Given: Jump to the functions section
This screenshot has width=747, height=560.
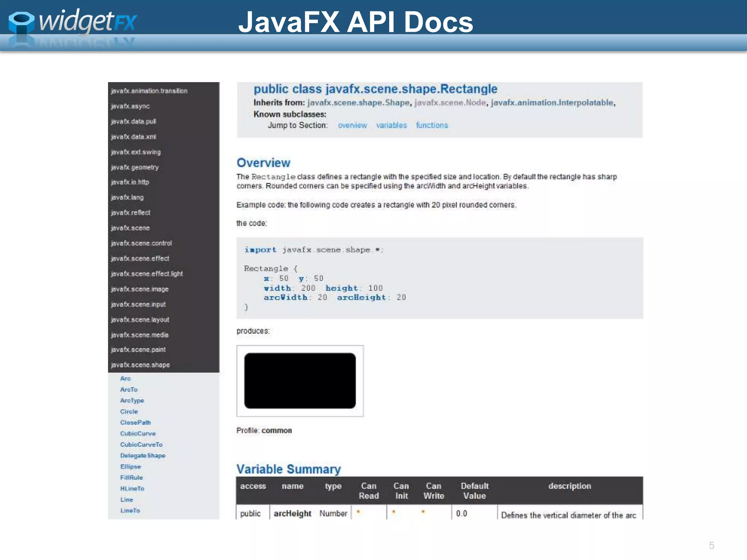Looking at the screenshot, I should click(x=432, y=125).
